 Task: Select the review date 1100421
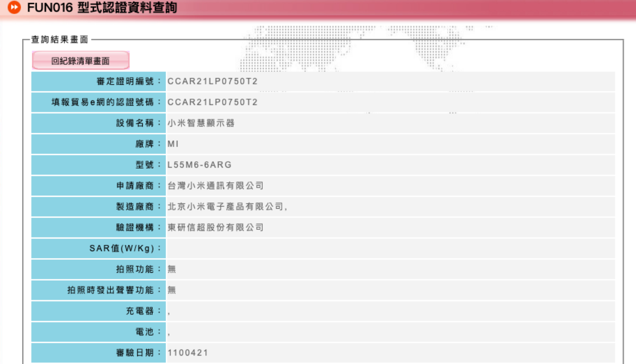click(x=188, y=353)
